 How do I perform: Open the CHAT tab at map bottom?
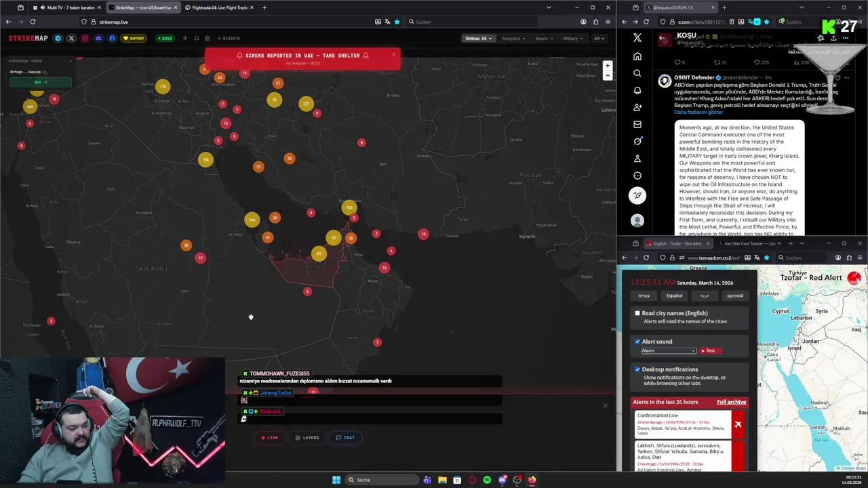pos(345,438)
